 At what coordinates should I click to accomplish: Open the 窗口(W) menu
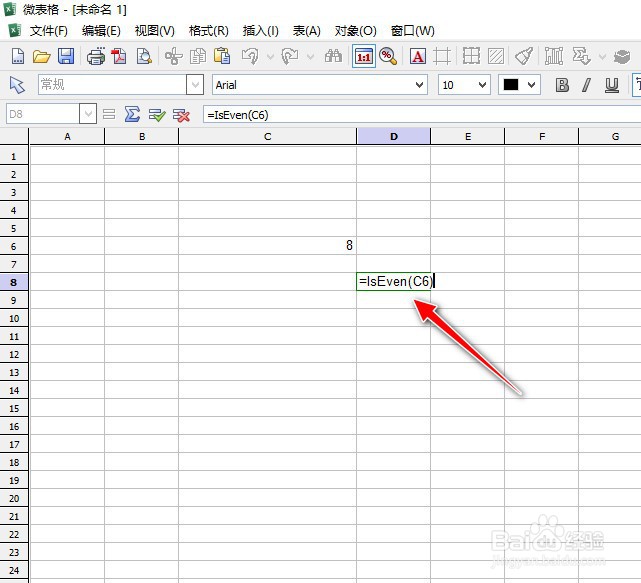(x=412, y=31)
